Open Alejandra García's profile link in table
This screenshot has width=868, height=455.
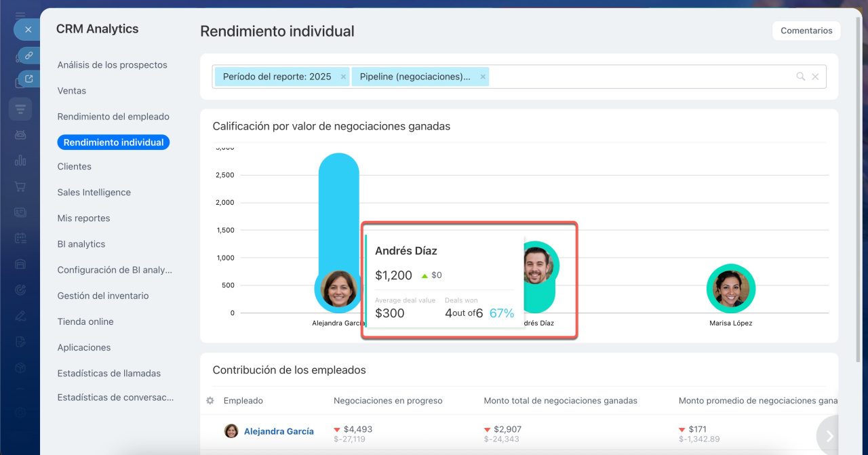[x=279, y=431]
